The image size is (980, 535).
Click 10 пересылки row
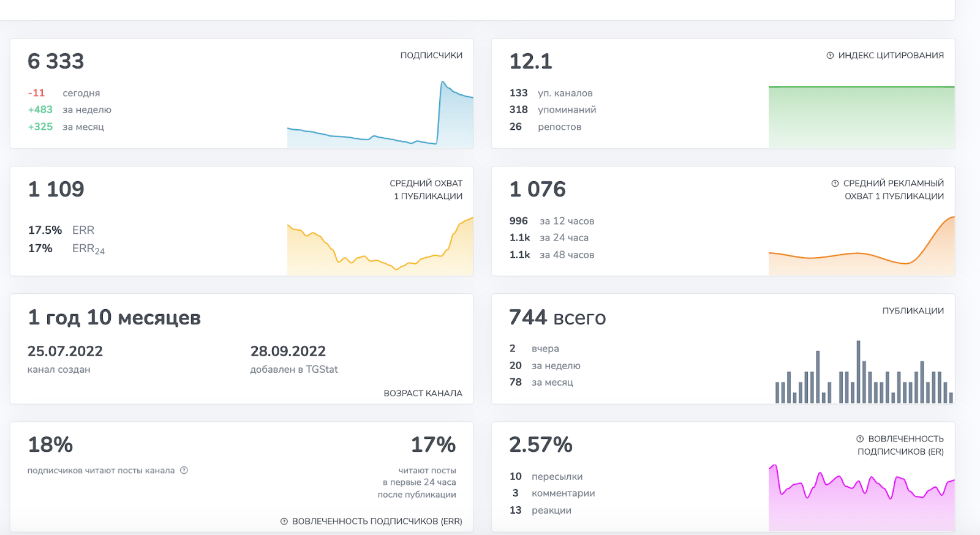[x=546, y=476]
